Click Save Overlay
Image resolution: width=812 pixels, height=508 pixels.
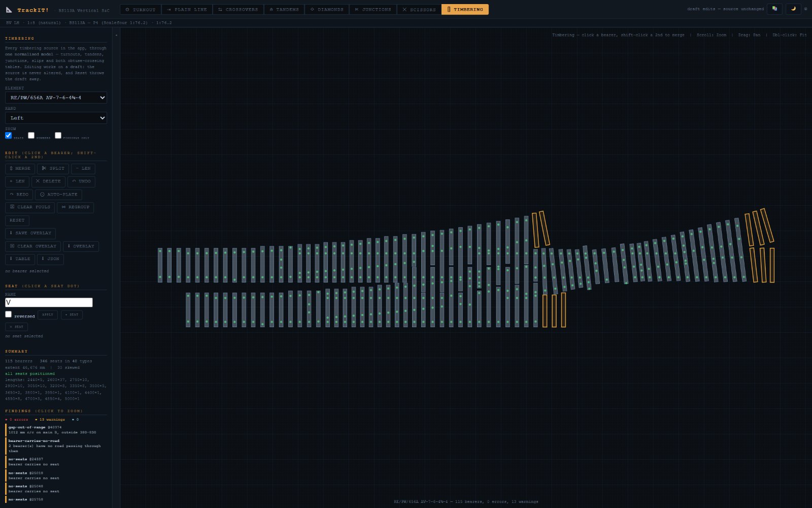[x=30, y=233]
